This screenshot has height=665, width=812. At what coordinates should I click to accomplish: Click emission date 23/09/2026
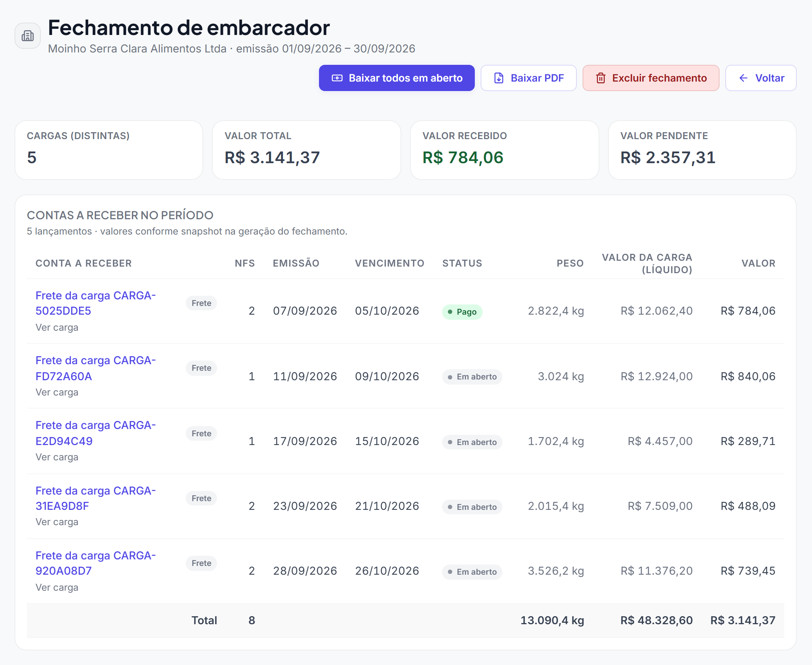click(x=305, y=506)
